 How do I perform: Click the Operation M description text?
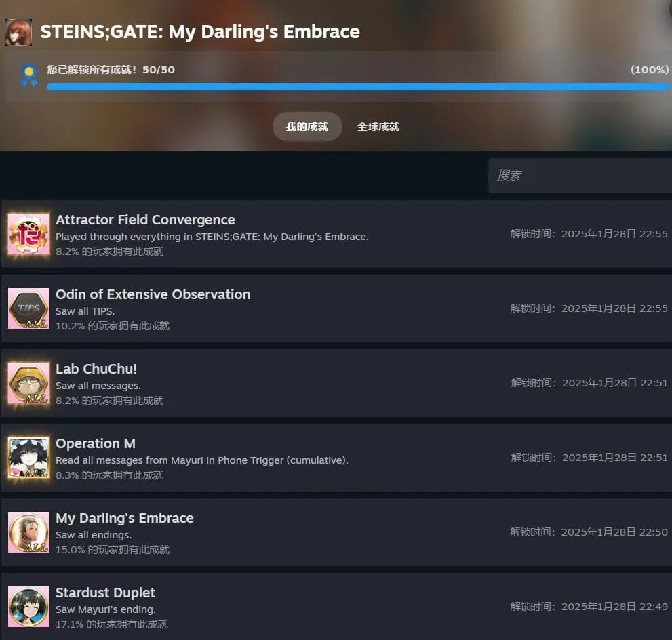click(201, 460)
